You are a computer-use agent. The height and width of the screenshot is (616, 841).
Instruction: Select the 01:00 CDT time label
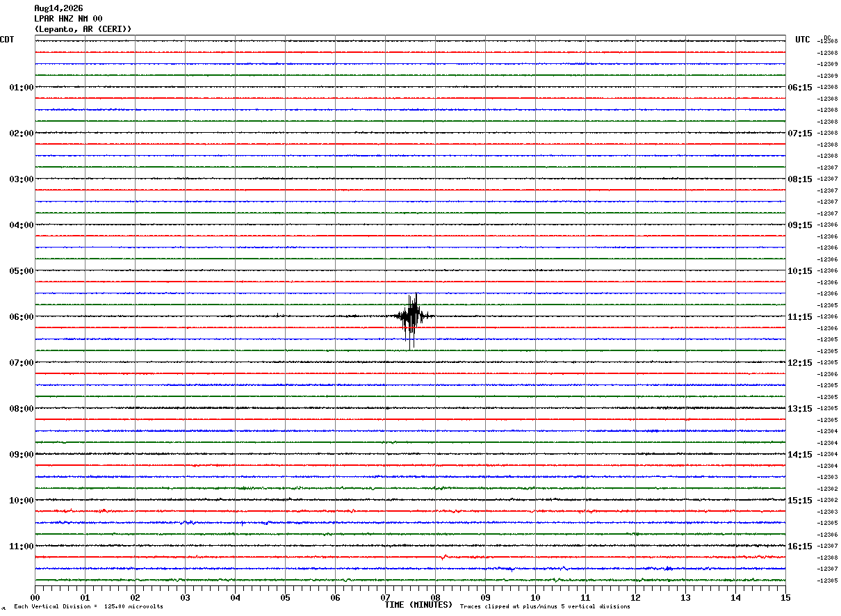click(x=21, y=88)
